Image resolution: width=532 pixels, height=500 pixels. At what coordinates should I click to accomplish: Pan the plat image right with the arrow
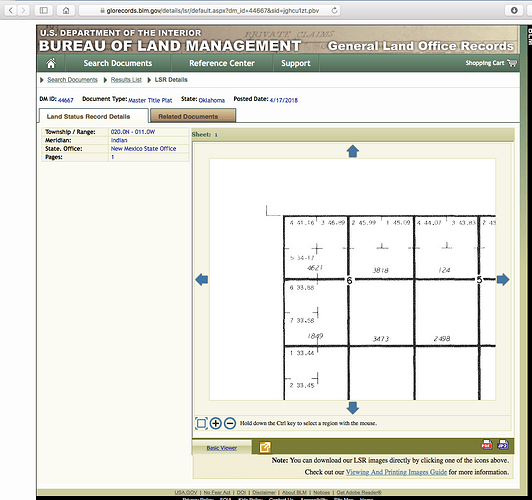[x=503, y=280]
